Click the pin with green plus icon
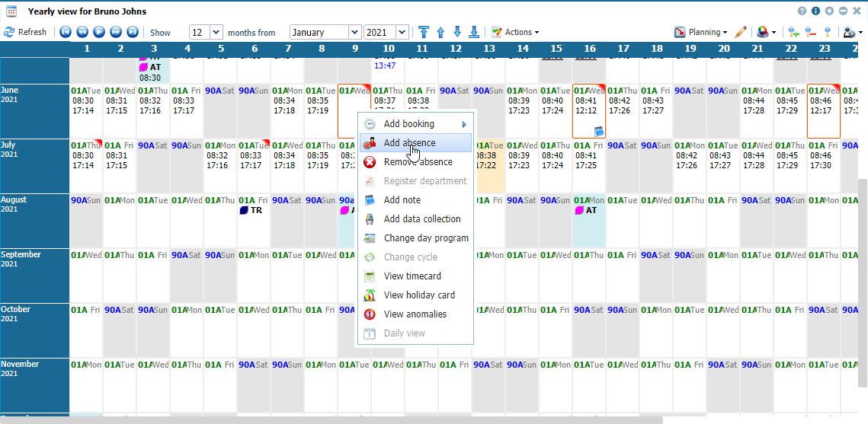Image resolution: width=868 pixels, height=424 pixels. click(x=794, y=32)
